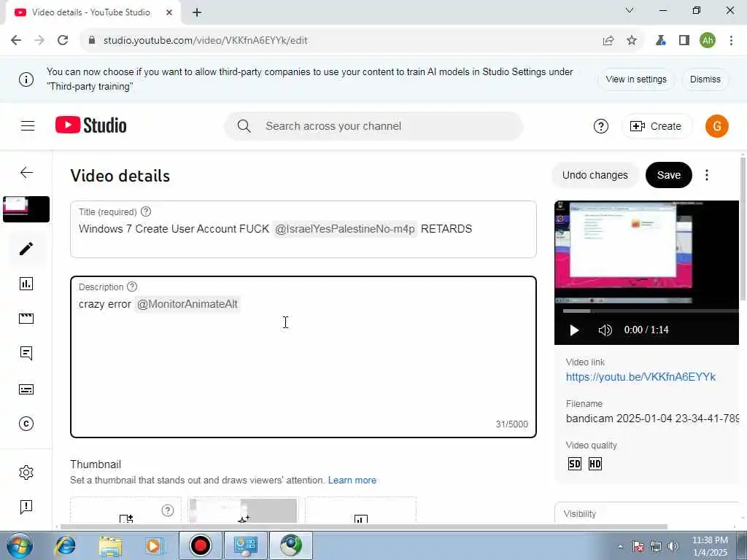Open Internet Explorer from the taskbar
This screenshot has height=560, width=747.
pos(65,545)
